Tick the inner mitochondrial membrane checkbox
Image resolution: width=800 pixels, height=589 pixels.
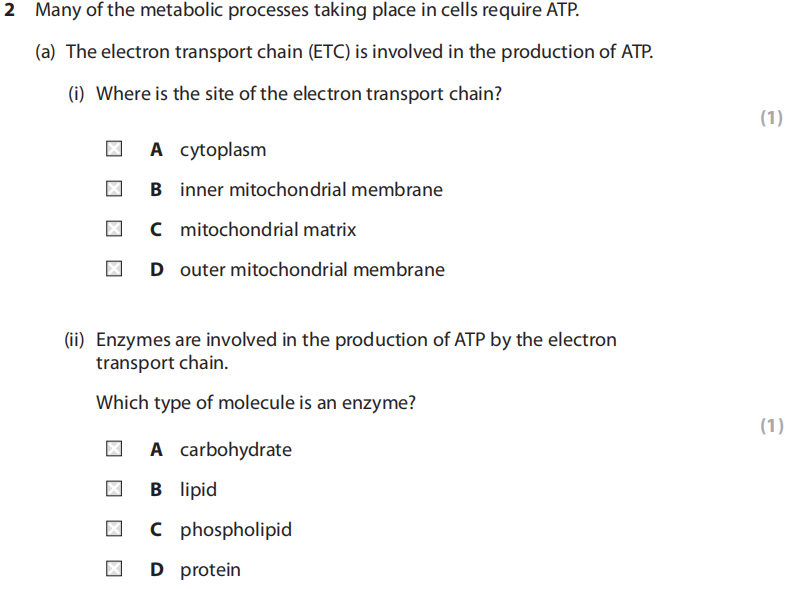tap(114, 190)
